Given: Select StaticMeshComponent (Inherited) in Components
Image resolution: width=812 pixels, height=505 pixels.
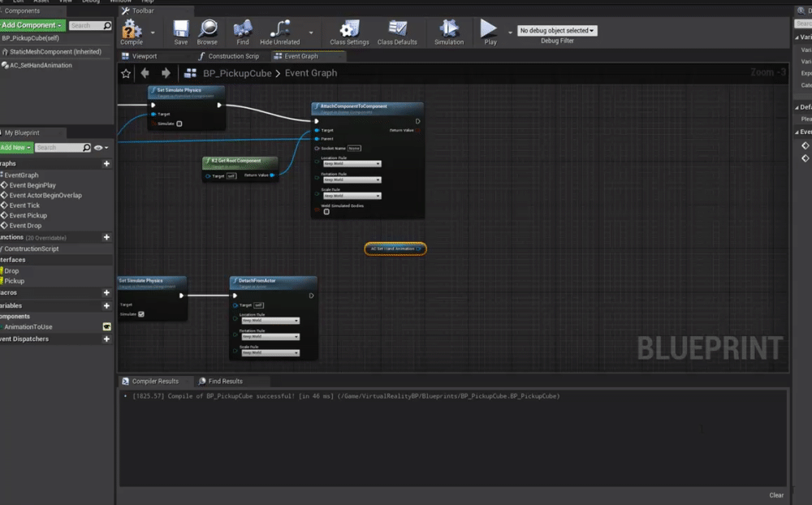Looking at the screenshot, I should (x=55, y=52).
